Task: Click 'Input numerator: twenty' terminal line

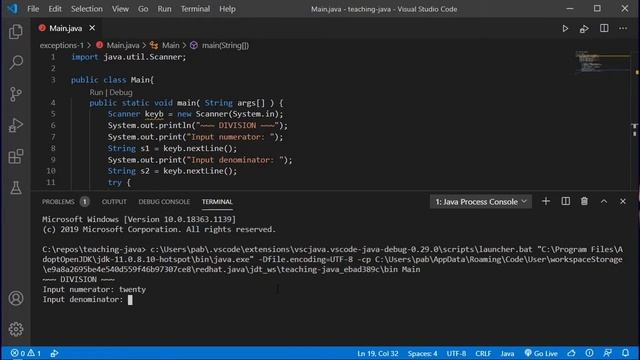Action: [94, 289]
